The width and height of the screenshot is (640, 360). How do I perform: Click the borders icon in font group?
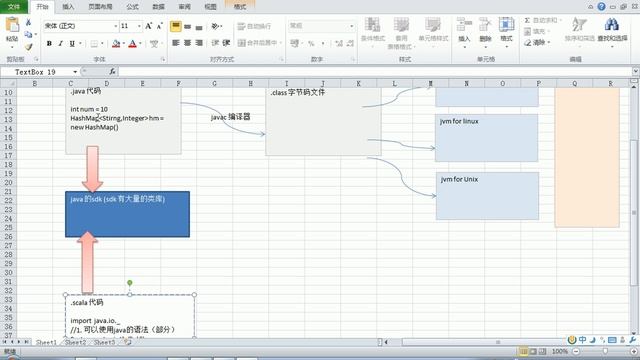(94, 43)
